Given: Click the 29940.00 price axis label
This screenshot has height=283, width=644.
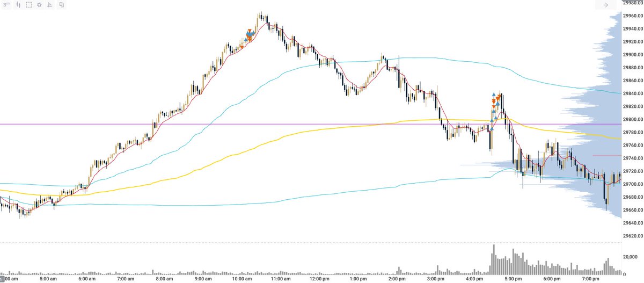Looking at the screenshot, I should click(x=632, y=29).
